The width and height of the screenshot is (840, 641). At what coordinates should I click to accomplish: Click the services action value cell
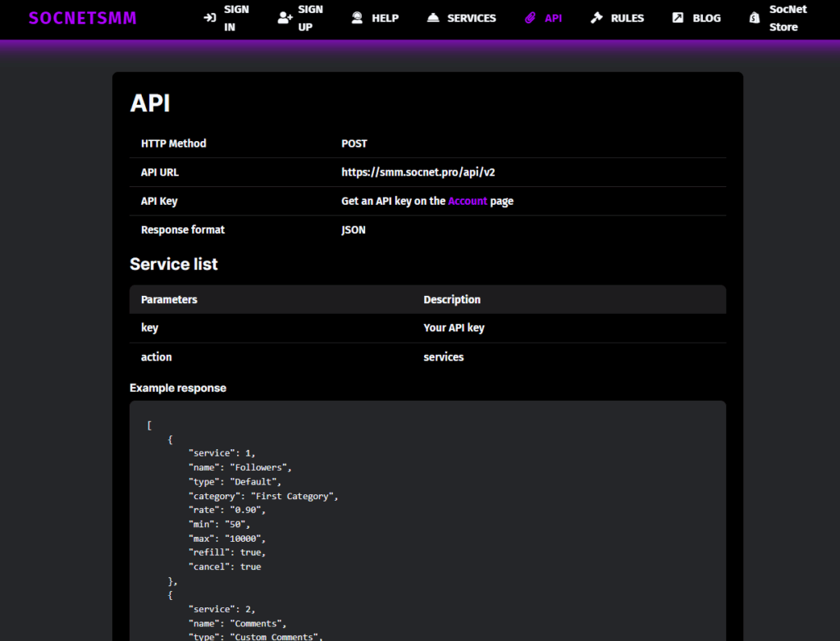443,357
